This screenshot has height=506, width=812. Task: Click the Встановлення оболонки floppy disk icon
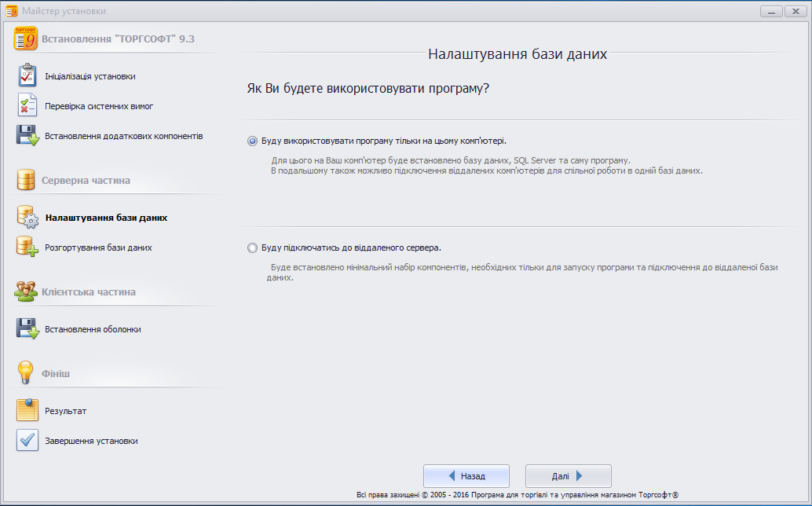point(27,329)
